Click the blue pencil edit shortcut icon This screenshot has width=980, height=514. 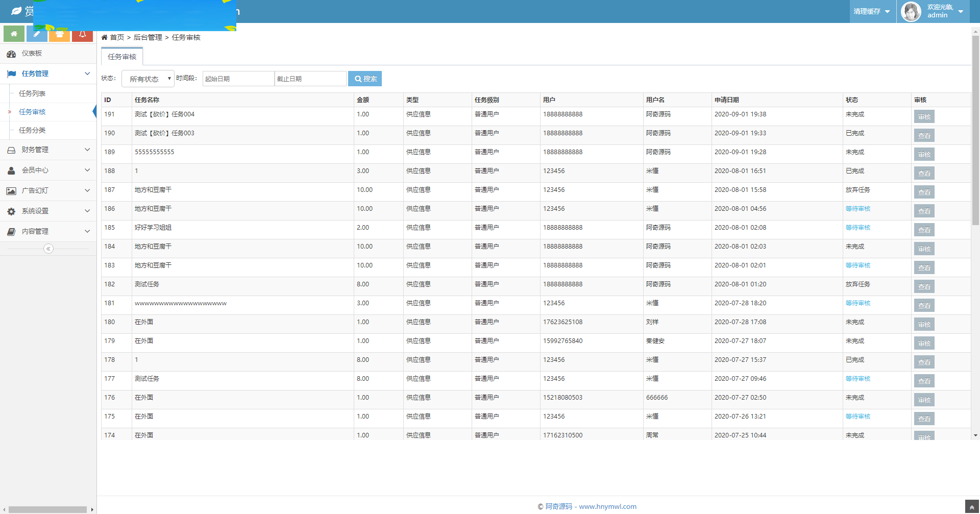37,34
